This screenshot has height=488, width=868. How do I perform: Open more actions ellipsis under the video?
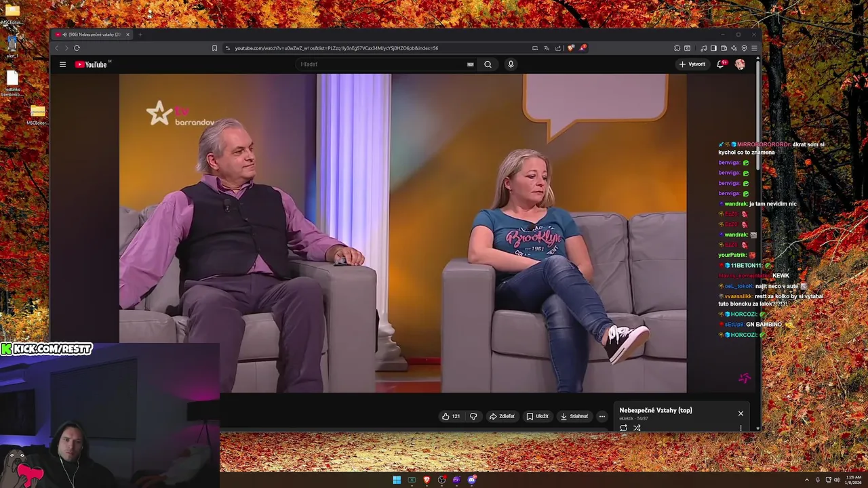pos(601,416)
